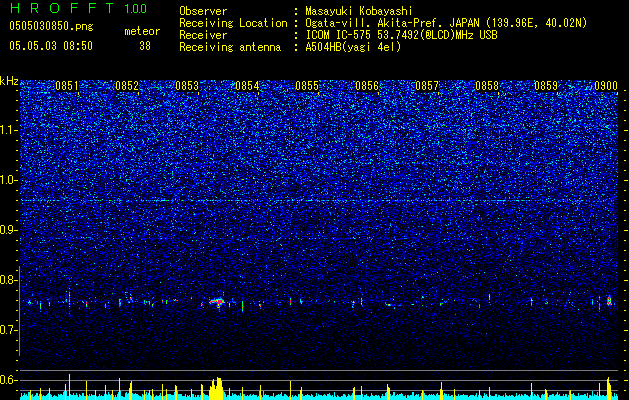Viewport: 629px width, 400px height.
Task: Click the 0851 time marker
Action: point(67,86)
